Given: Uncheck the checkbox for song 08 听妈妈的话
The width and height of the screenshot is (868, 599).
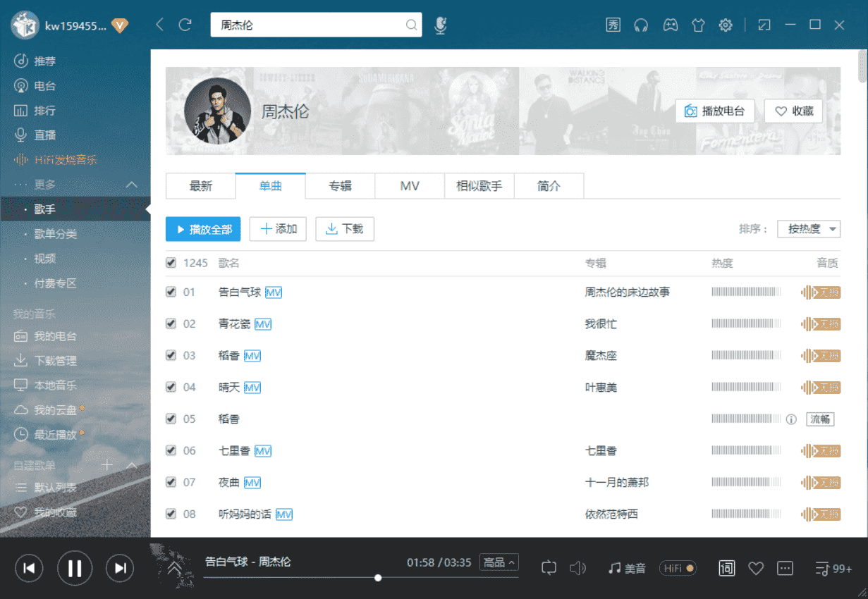Looking at the screenshot, I should pos(171,514).
